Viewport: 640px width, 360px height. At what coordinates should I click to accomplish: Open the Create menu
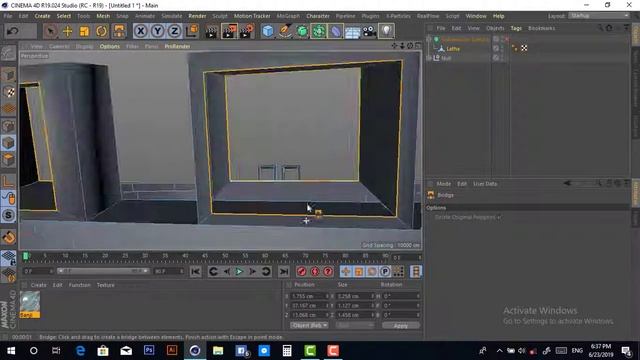pyautogui.click(x=42, y=16)
